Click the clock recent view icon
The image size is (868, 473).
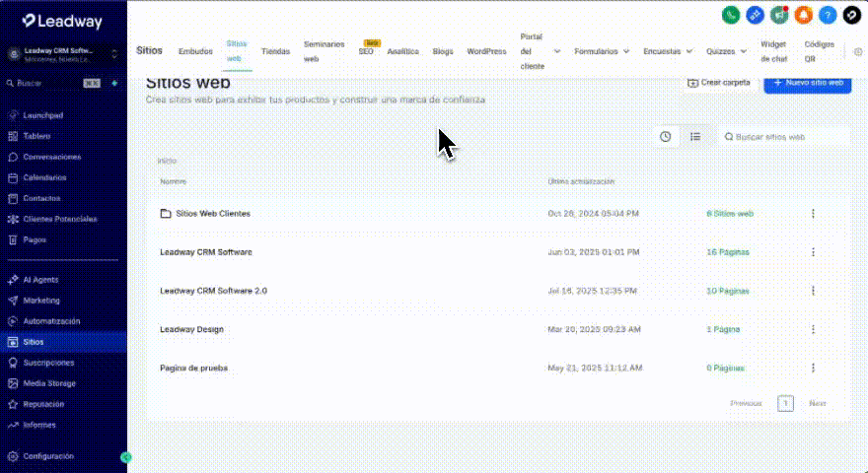point(666,137)
